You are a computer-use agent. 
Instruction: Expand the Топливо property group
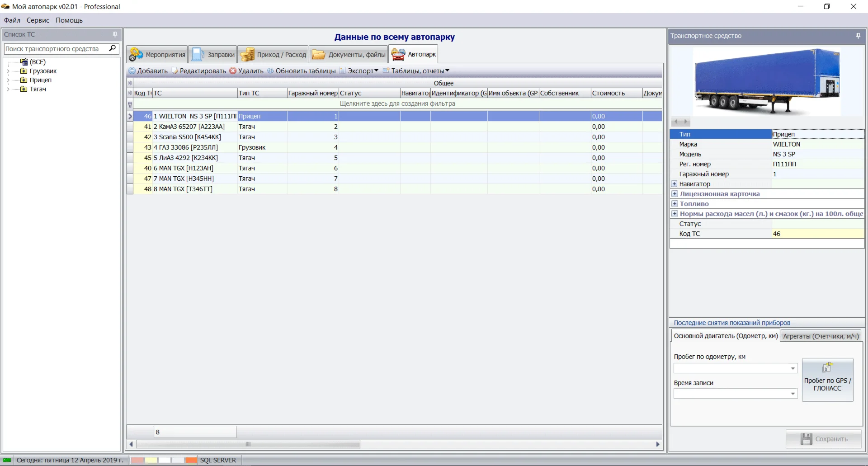point(675,204)
